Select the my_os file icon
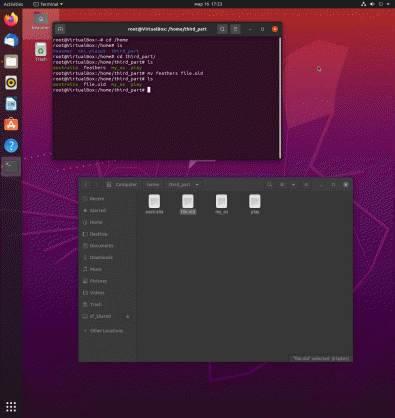The height and width of the screenshot is (418, 395). (x=221, y=204)
